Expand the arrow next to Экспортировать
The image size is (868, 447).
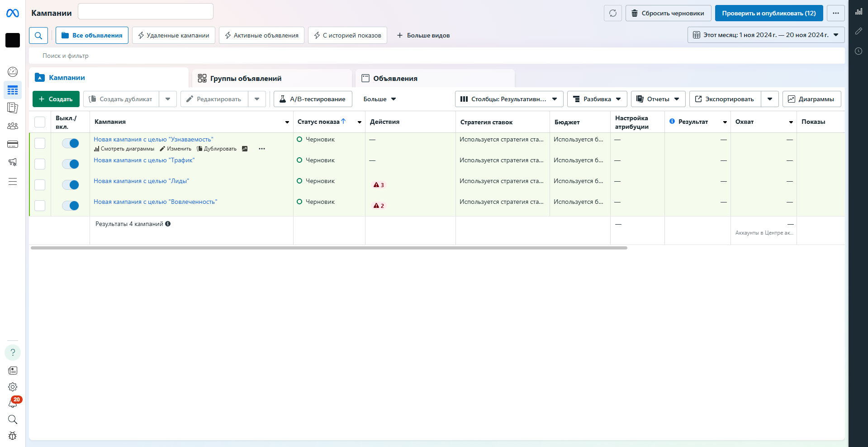(x=770, y=99)
